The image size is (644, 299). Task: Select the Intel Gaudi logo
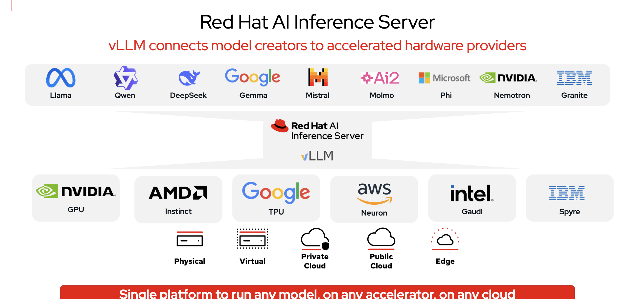472,193
